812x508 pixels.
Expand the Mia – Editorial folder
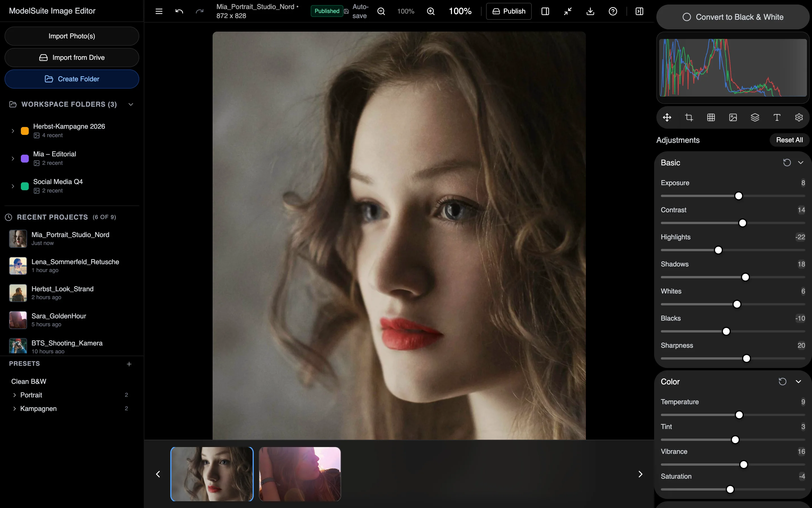(x=13, y=158)
